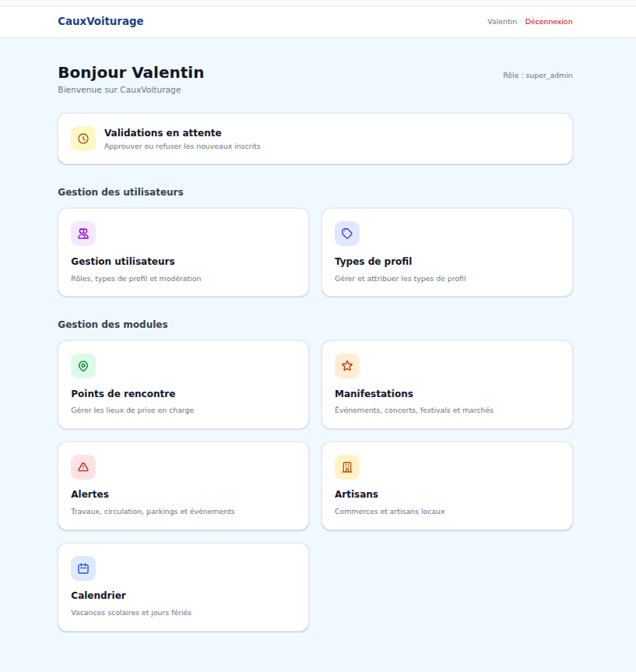
Task: Click 'Approuver ou refuser les nouveaux inscrits' text
Action: tap(182, 146)
